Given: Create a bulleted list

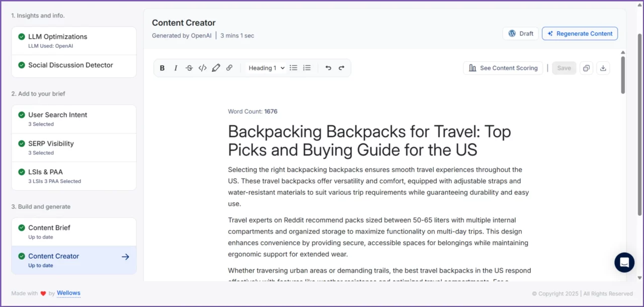Looking at the screenshot, I should [x=293, y=68].
